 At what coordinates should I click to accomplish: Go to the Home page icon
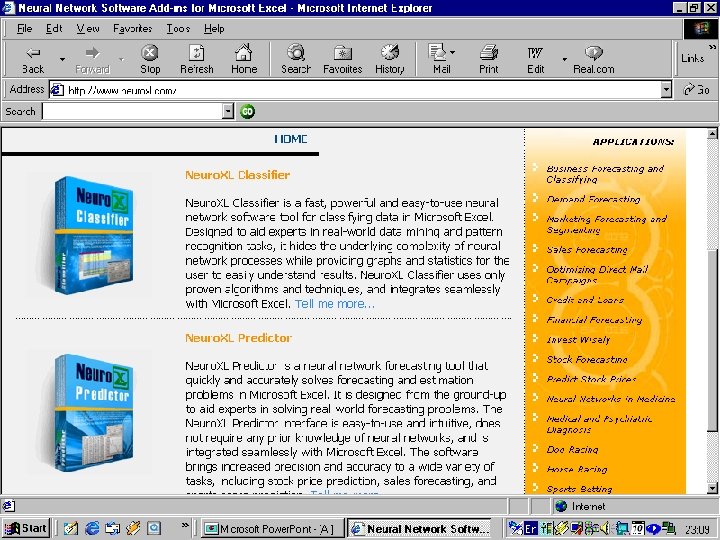tap(244, 60)
